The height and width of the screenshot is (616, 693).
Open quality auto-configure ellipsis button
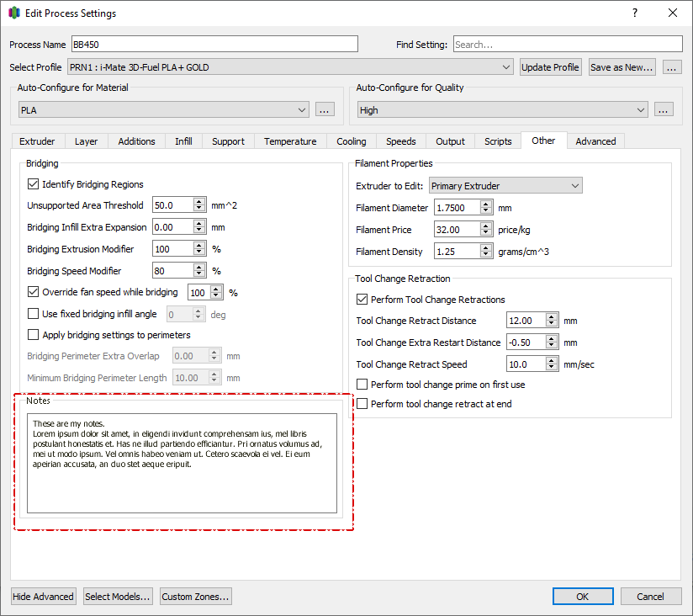(x=664, y=109)
